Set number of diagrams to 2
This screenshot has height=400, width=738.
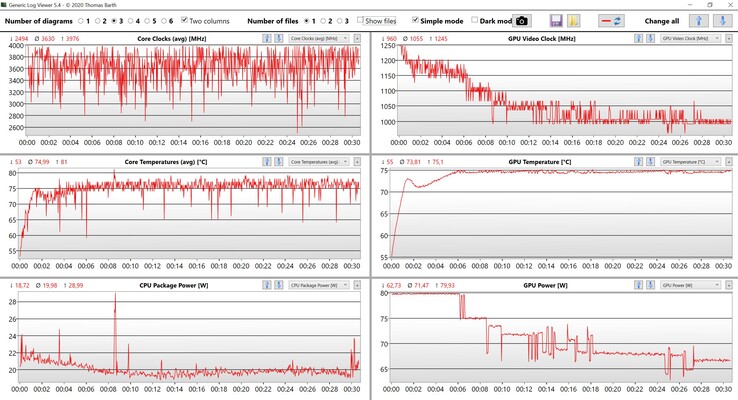point(97,21)
